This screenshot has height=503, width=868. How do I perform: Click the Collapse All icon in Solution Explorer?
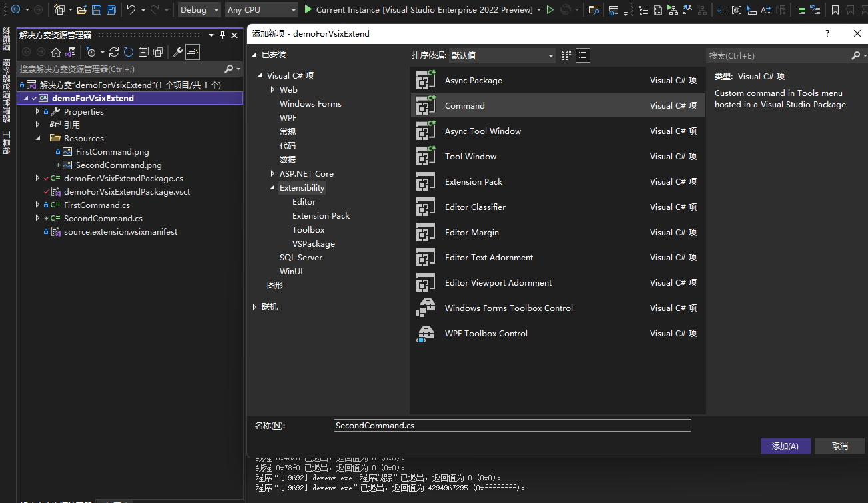143,52
